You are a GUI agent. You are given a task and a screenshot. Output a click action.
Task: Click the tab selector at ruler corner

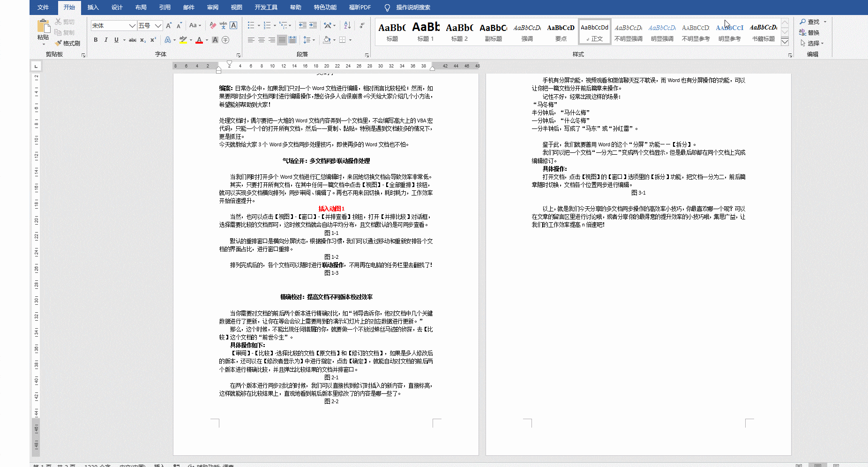click(36, 66)
